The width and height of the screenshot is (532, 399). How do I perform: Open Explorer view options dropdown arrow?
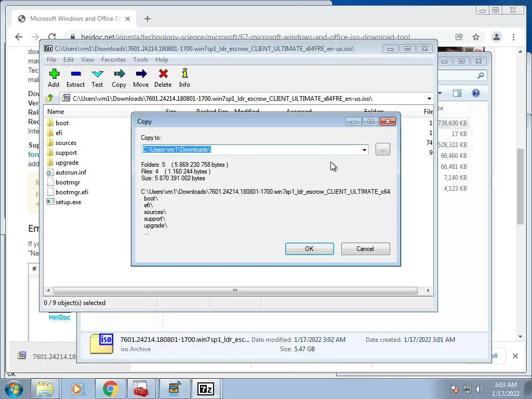[x=440, y=93]
